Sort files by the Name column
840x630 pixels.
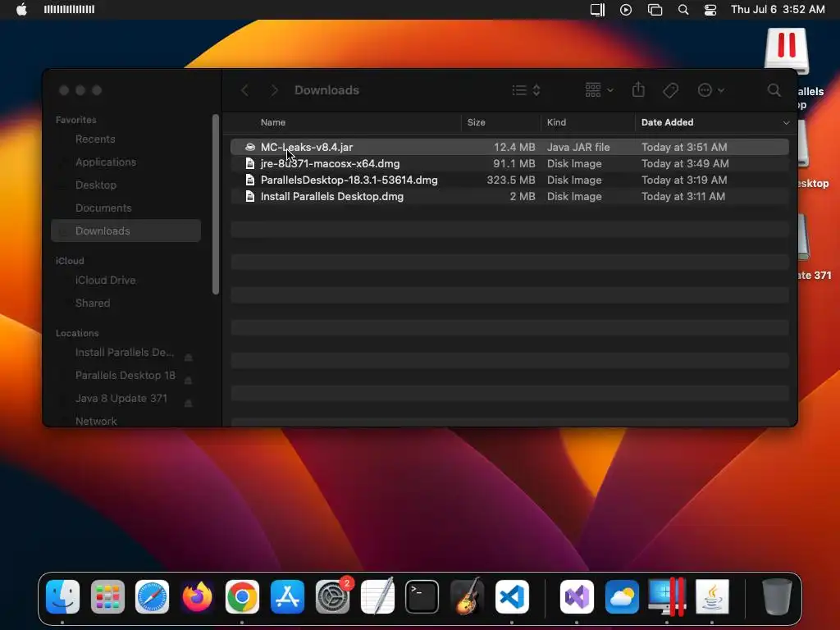pyautogui.click(x=272, y=123)
